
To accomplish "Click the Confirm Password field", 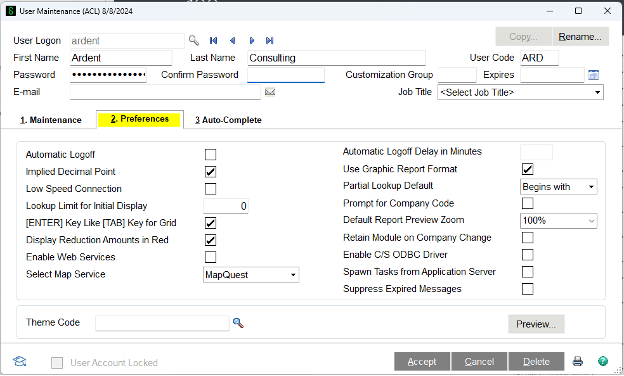I will (286, 75).
